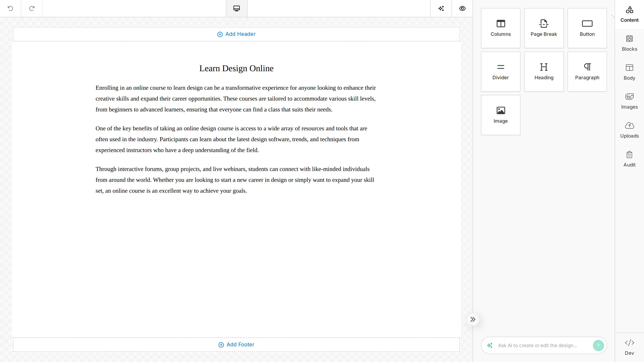
Task: Click the sparkle icon in AI prompt box
Action: (x=489, y=345)
